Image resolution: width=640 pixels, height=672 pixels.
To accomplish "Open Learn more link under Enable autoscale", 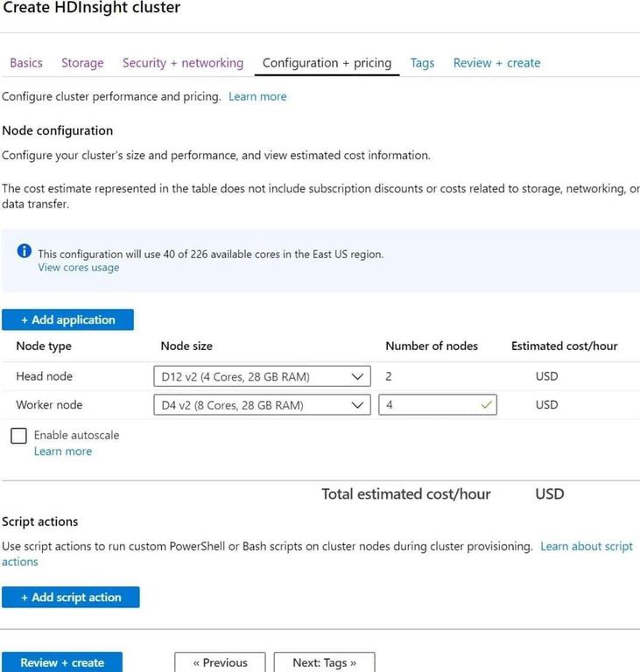I will click(x=63, y=451).
